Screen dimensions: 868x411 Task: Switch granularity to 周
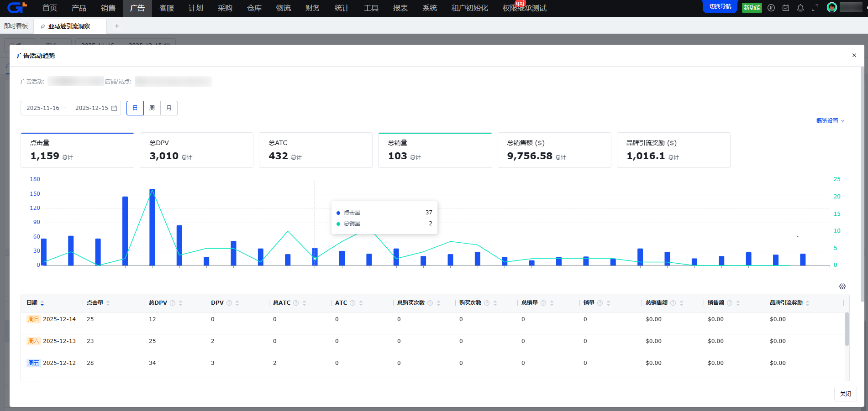click(152, 108)
